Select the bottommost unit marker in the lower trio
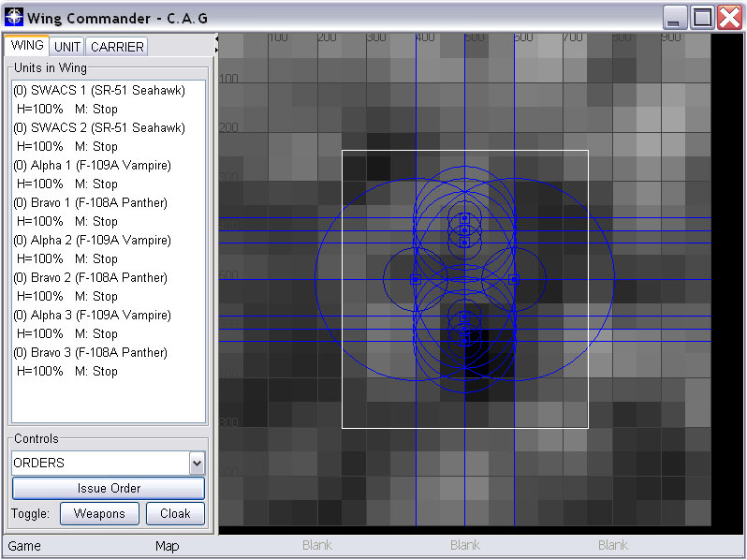 464,341
